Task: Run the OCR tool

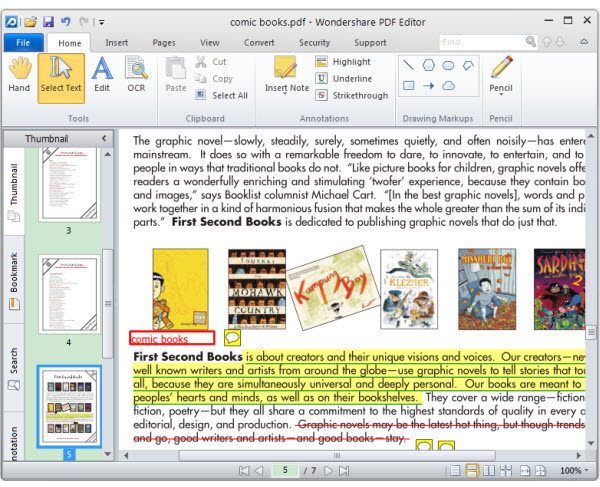Action: (x=136, y=75)
